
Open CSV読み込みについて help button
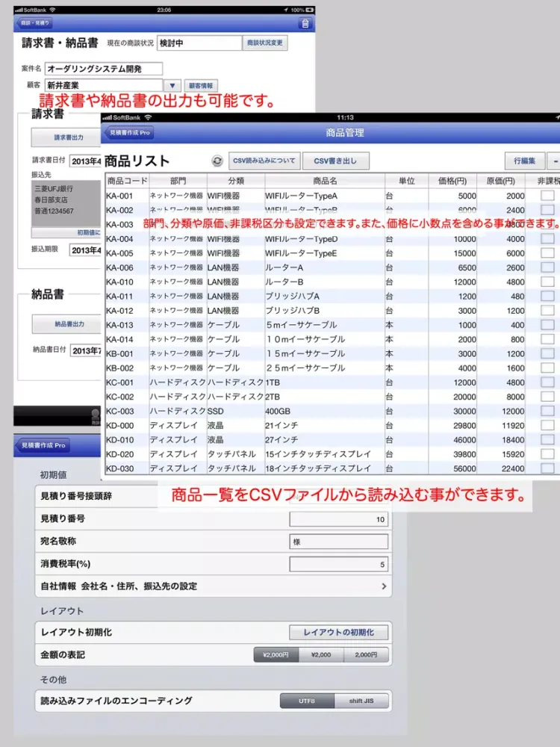(x=264, y=161)
